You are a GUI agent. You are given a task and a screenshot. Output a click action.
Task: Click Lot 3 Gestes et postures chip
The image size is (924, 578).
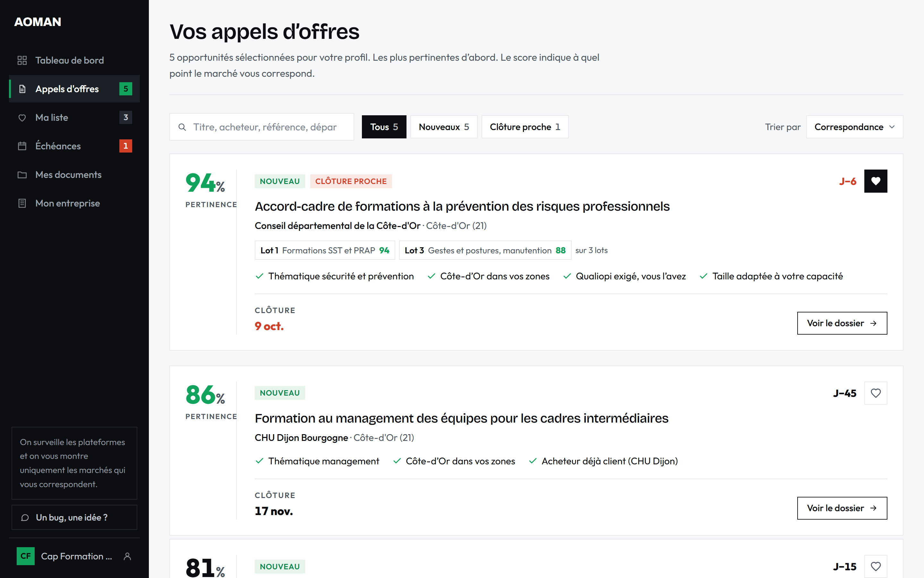click(485, 250)
